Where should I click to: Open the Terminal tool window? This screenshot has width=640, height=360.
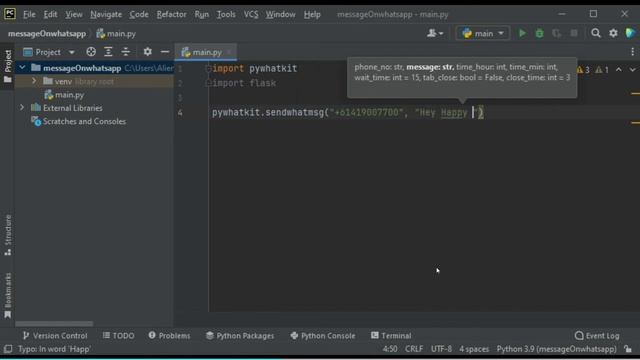[391, 336]
